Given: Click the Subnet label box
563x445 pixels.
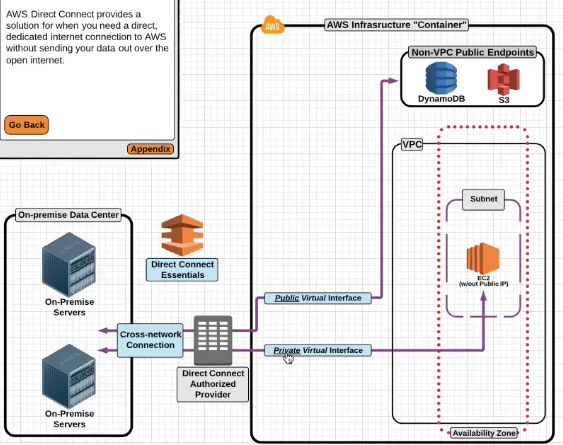Looking at the screenshot, I should click(483, 199).
